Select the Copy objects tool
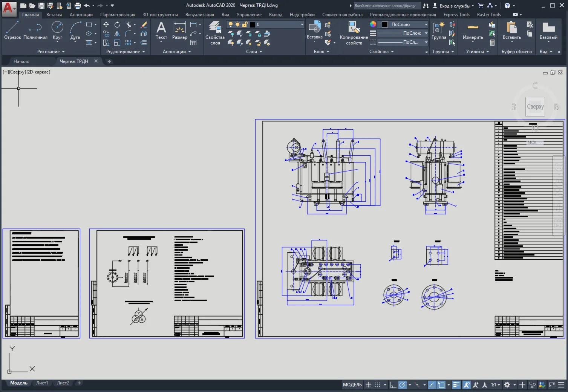 [x=106, y=34]
